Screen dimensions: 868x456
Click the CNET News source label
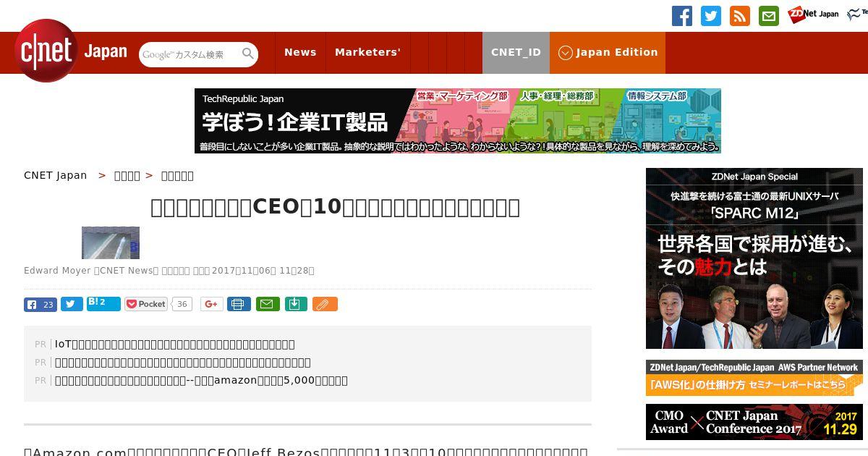tap(128, 271)
